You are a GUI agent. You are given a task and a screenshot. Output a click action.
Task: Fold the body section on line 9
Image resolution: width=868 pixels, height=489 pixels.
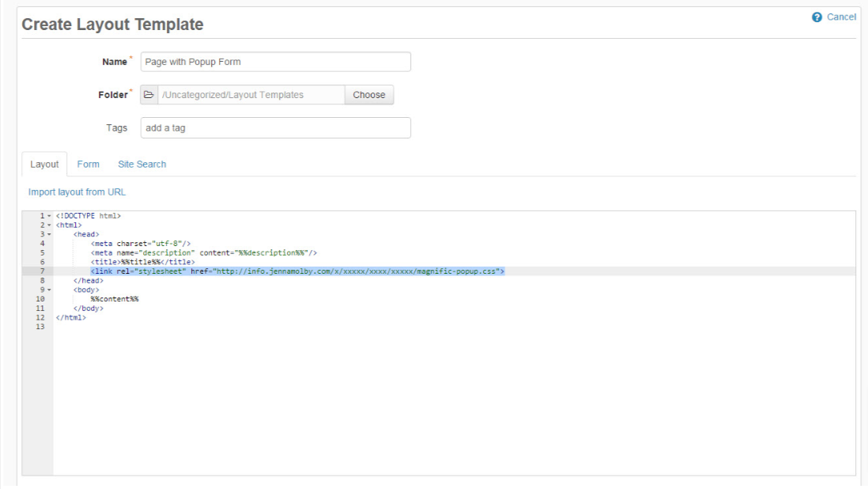click(x=49, y=290)
